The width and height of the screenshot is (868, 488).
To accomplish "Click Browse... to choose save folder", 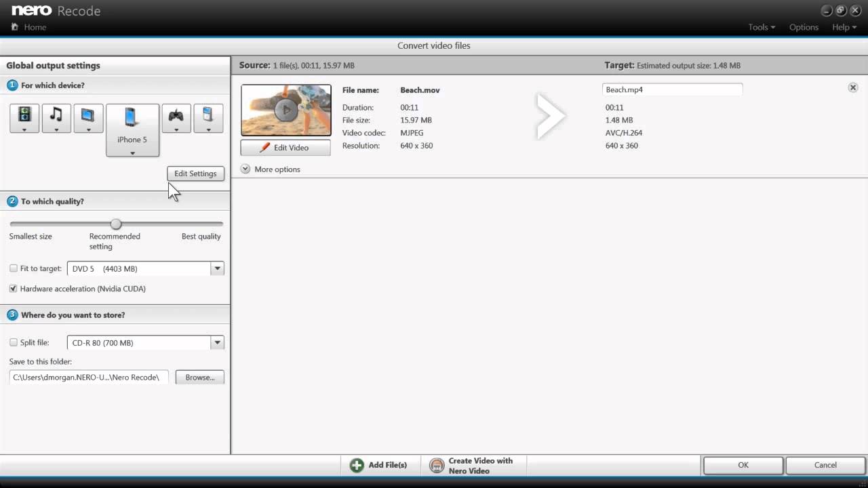I will click(200, 378).
